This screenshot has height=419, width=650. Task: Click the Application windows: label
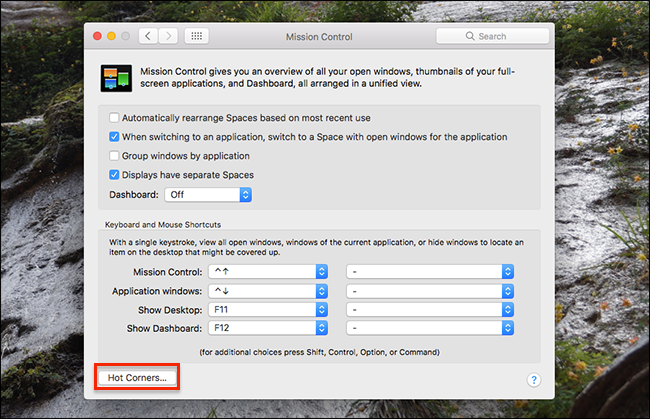point(157,291)
